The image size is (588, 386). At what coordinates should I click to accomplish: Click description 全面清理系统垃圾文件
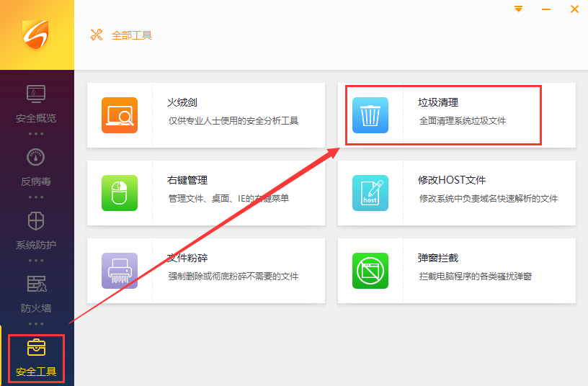coord(463,121)
